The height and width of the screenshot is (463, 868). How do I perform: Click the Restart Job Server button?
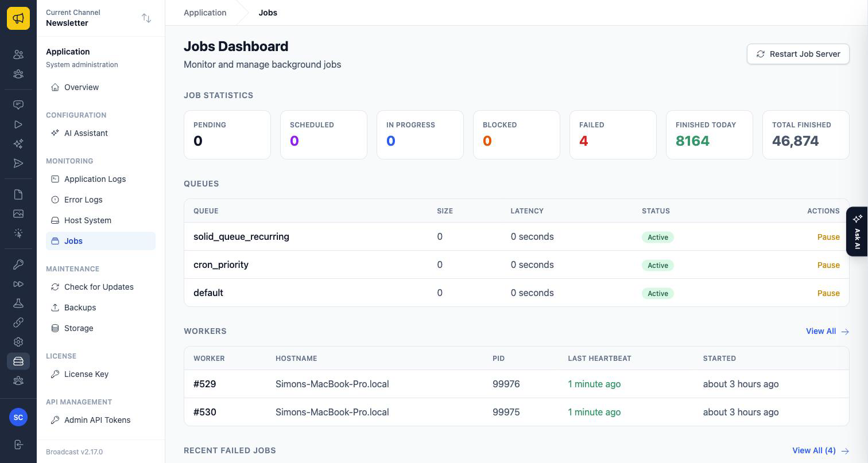[x=798, y=54]
